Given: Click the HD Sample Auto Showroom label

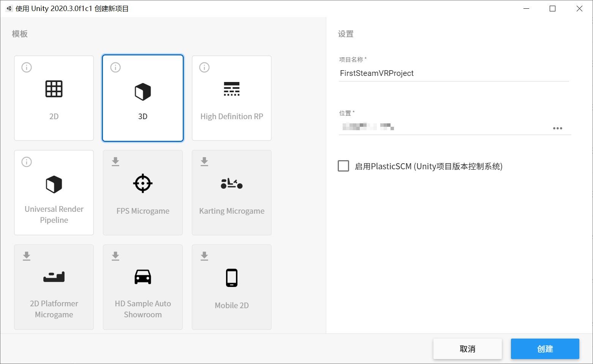Looking at the screenshot, I should (143, 309).
